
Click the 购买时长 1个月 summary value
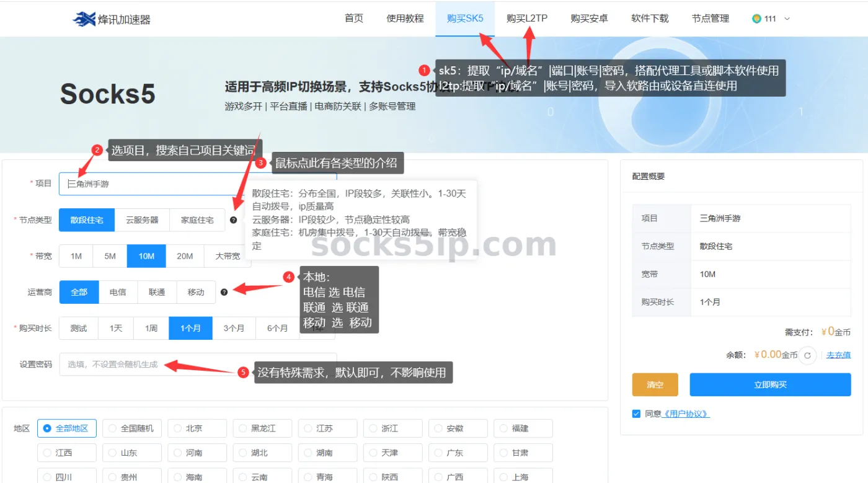[x=710, y=302]
